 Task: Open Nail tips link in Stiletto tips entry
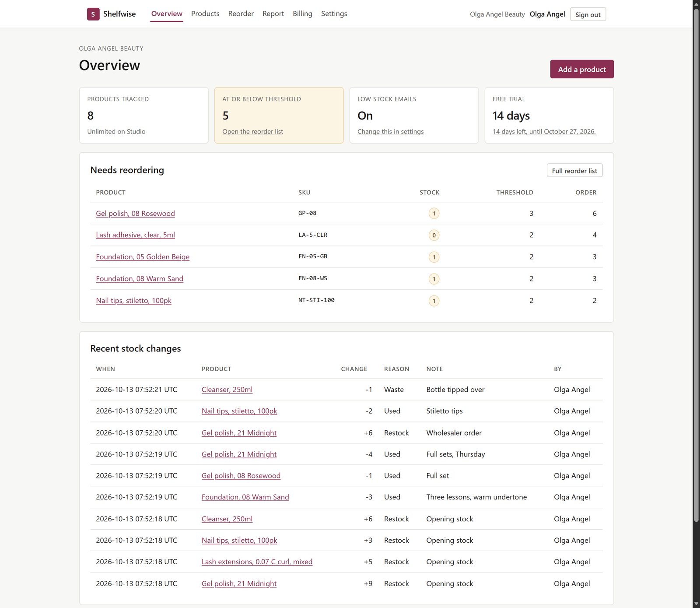point(239,411)
